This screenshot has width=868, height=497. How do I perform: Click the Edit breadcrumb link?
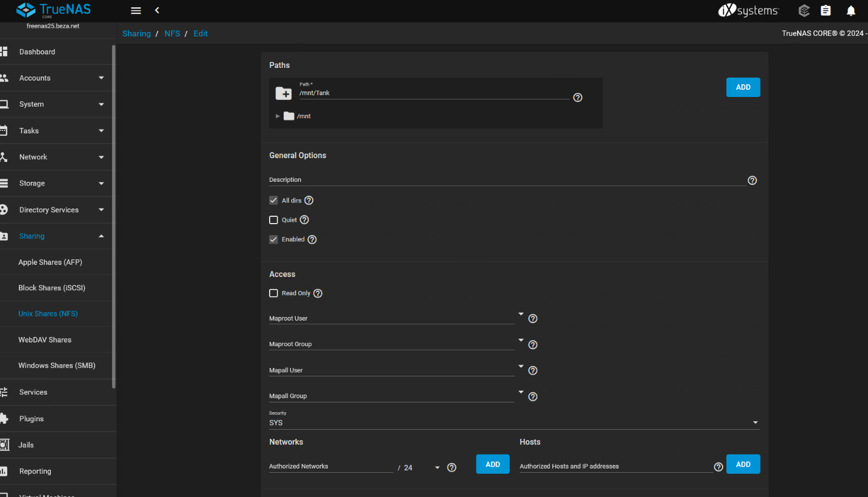[201, 33]
